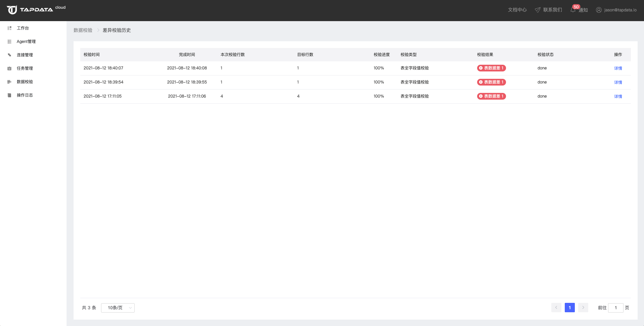Click completion time 2021-08-12 18:40:08
644x326 pixels.
pos(187,68)
